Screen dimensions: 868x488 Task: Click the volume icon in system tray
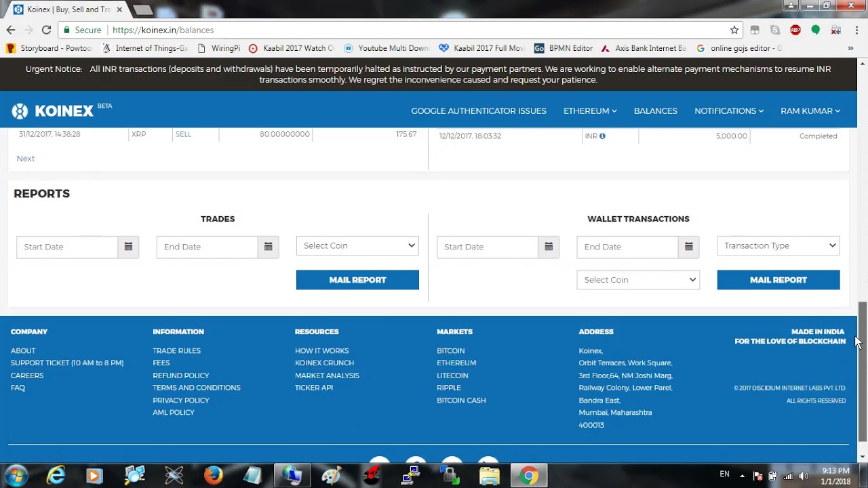803,476
